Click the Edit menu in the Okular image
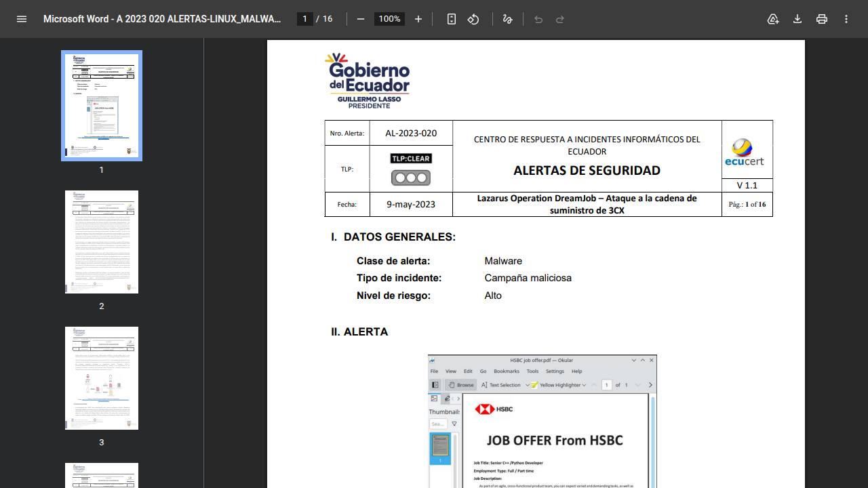This screenshot has width=868, height=488. pyautogui.click(x=468, y=371)
